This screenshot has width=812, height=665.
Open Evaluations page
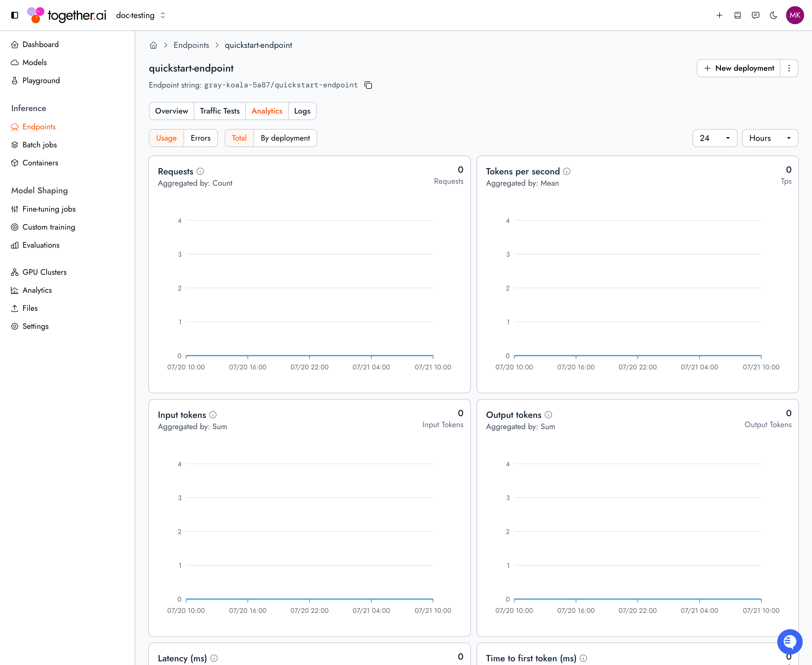[41, 245]
